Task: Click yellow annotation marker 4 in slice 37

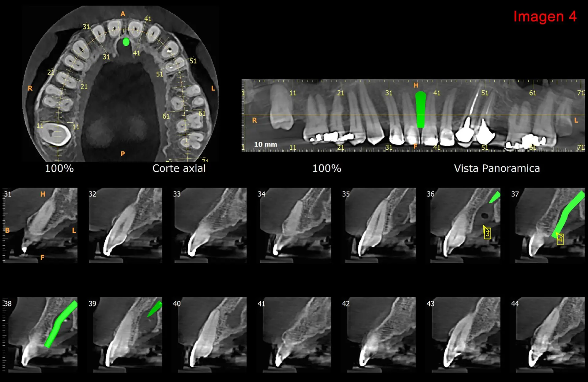Action: (560, 239)
